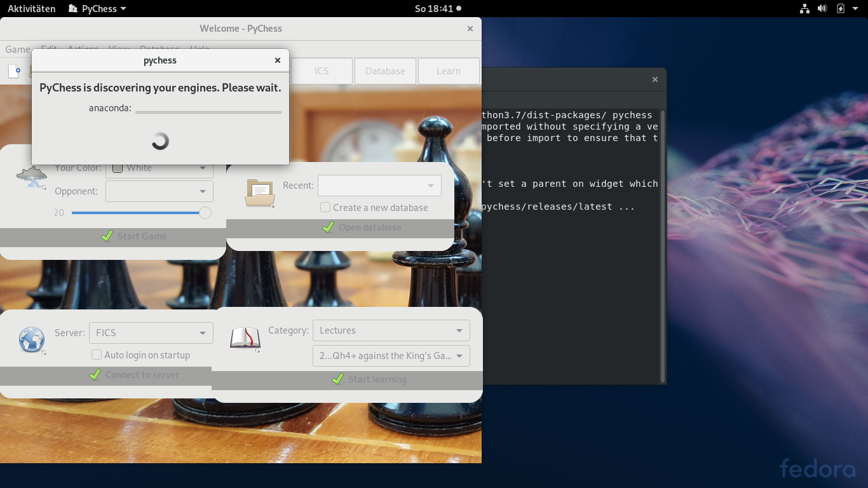868x488 pixels.
Task: Open the Actions menu
Action: pyautogui.click(x=83, y=50)
